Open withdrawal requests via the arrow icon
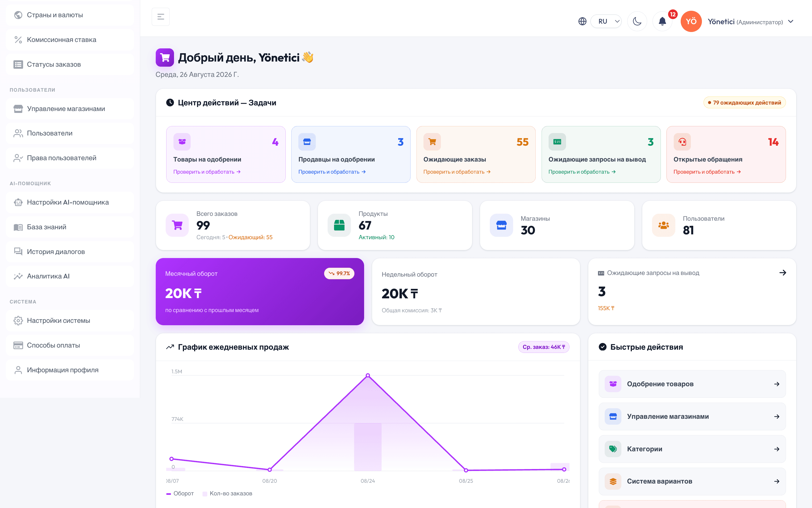Viewport: 812px width, 508px height. [x=782, y=273]
